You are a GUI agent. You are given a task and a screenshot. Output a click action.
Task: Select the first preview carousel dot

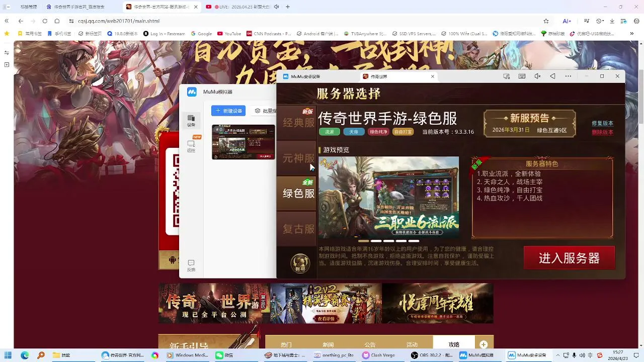[363, 241]
